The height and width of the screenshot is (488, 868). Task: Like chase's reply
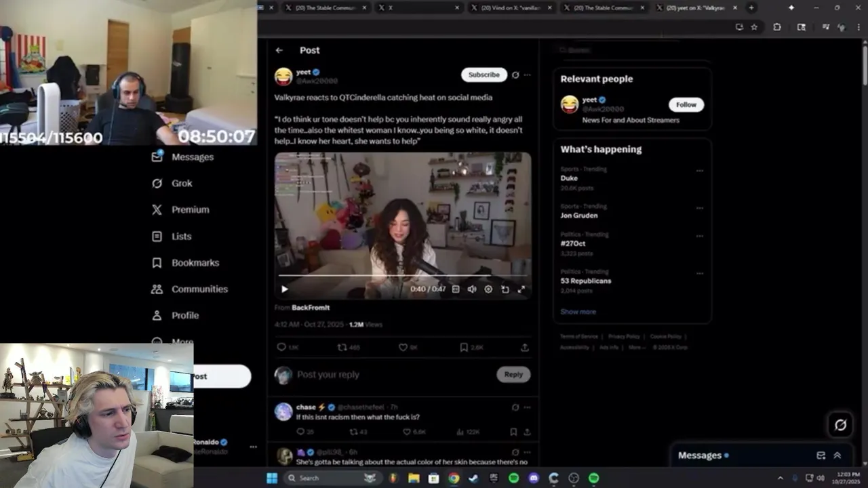407,432
